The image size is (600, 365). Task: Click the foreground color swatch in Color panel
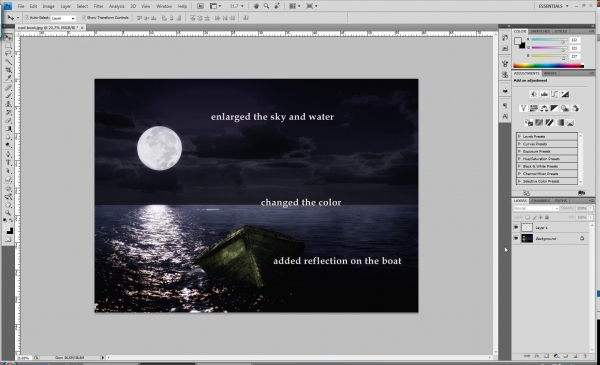click(x=518, y=41)
